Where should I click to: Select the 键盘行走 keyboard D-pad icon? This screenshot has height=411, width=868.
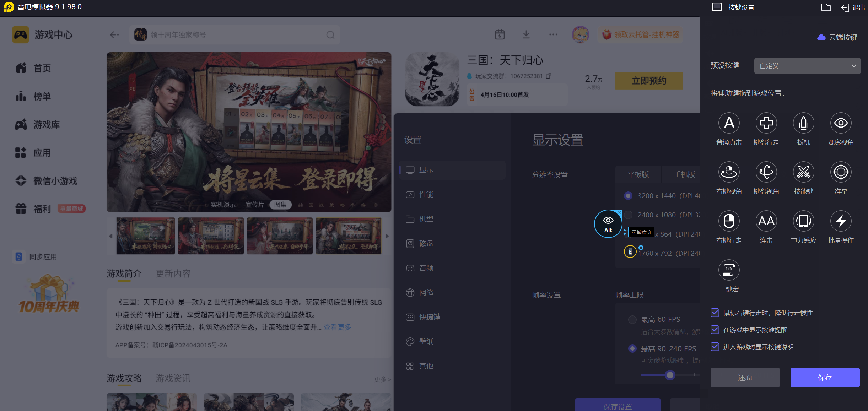pyautogui.click(x=766, y=123)
